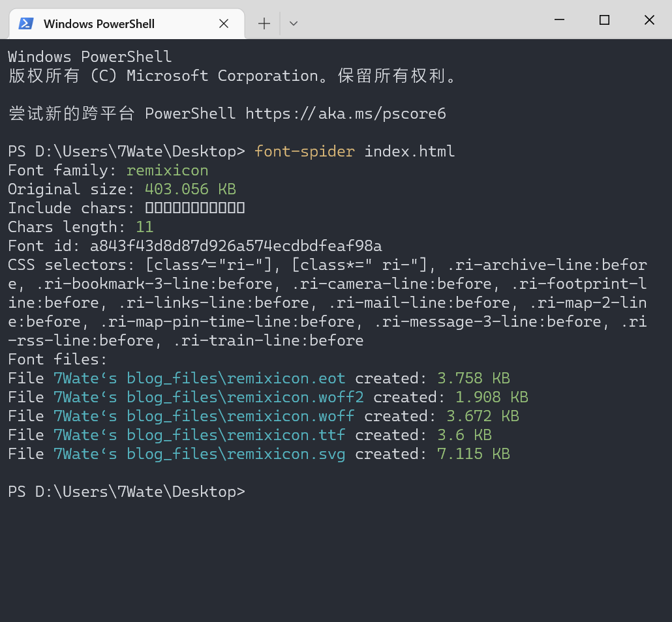This screenshot has width=672, height=622.
Task: Maximize the terminal window
Action: click(604, 20)
